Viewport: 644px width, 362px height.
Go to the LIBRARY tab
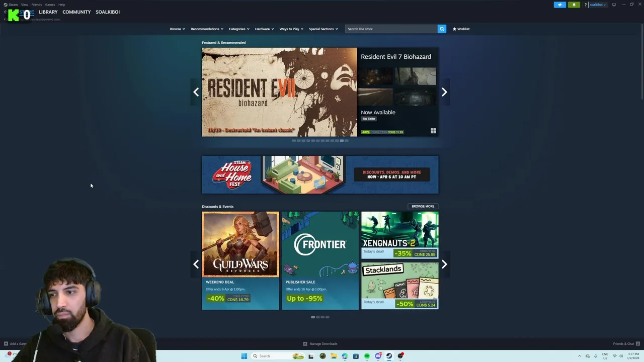pos(48,12)
